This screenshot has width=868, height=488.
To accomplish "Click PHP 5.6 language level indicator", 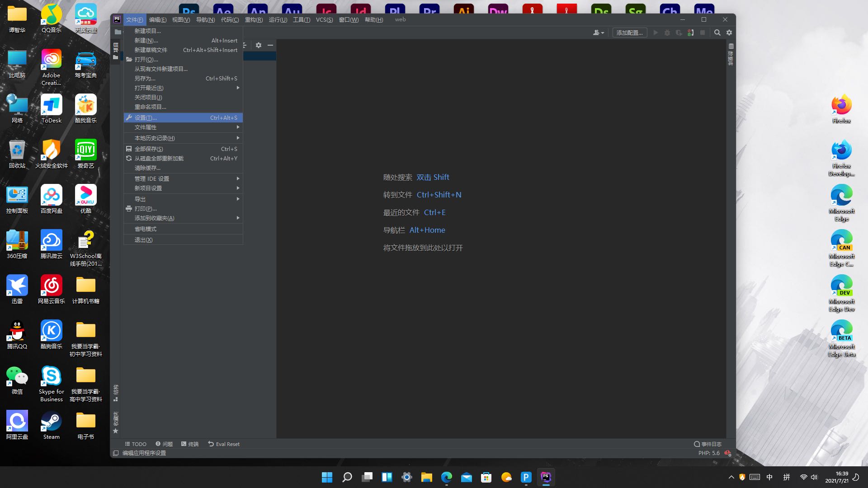I will 709,453.
